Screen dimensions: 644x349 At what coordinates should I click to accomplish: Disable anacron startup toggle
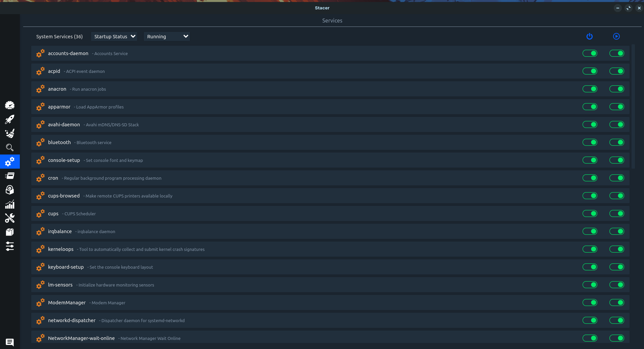(x=590, y=89)
